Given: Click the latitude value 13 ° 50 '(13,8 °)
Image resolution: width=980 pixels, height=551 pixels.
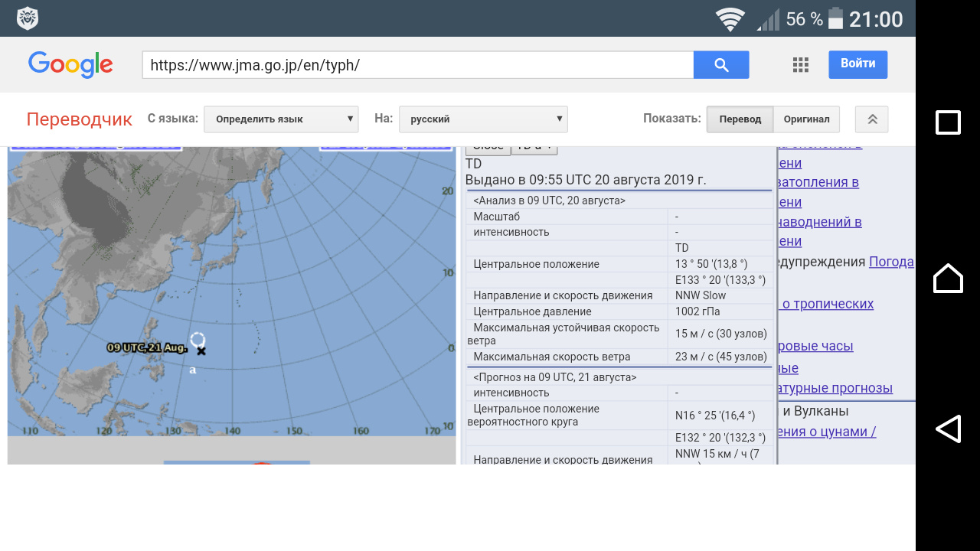Looking at the screenshot, I should coord(711,264).
